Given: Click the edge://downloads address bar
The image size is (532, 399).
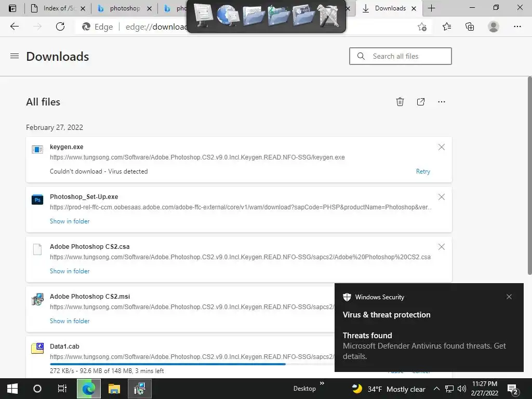Looking at the screenshot, I should (156, 27).
